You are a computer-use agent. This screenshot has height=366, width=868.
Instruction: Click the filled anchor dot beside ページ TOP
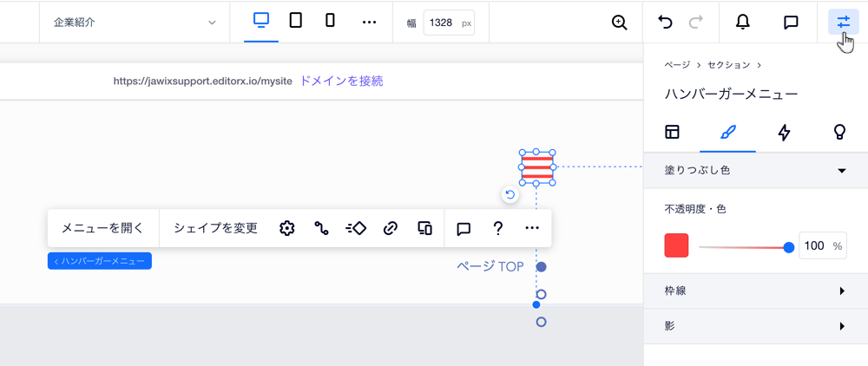point(542,267)
